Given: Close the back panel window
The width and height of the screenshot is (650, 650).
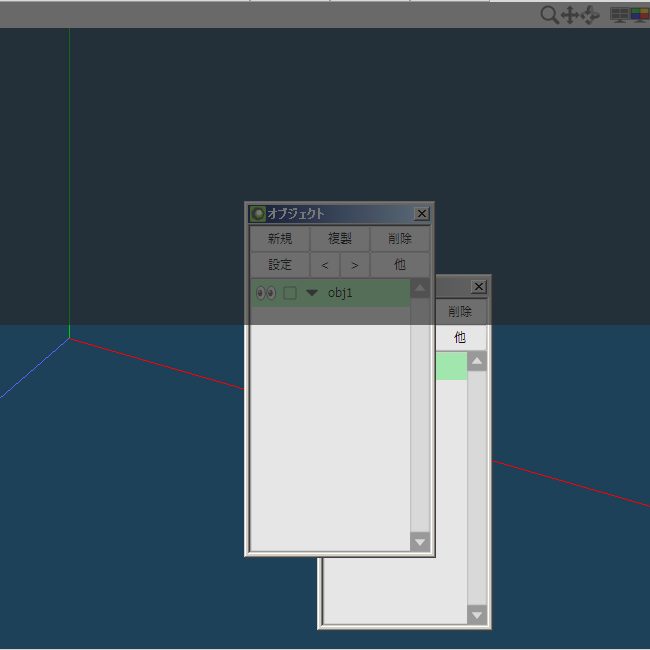Looking at the screenshot, I should pyautogui.click(x=479, y=287).
